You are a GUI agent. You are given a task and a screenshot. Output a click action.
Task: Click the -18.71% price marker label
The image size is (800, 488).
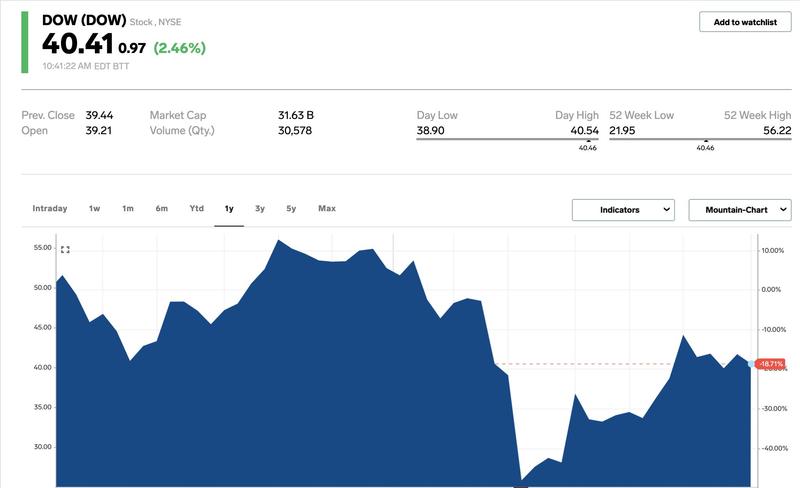pyautogui.click(x=771, y=364)
